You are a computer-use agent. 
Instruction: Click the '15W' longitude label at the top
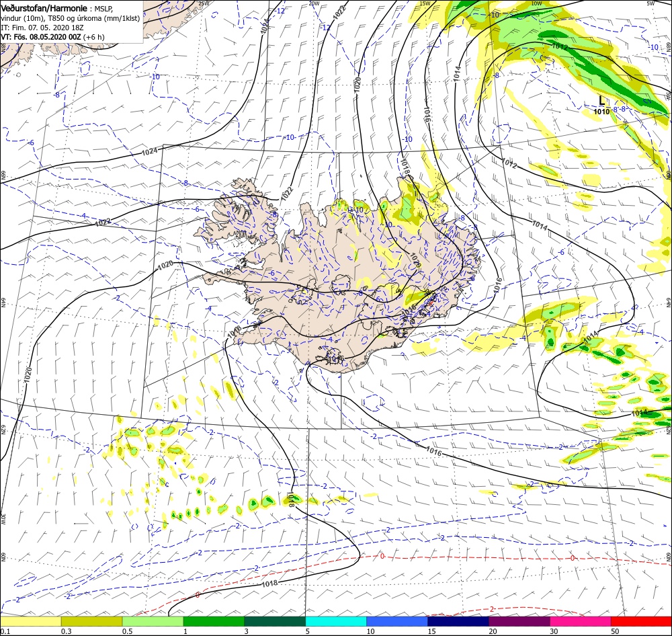425,3
